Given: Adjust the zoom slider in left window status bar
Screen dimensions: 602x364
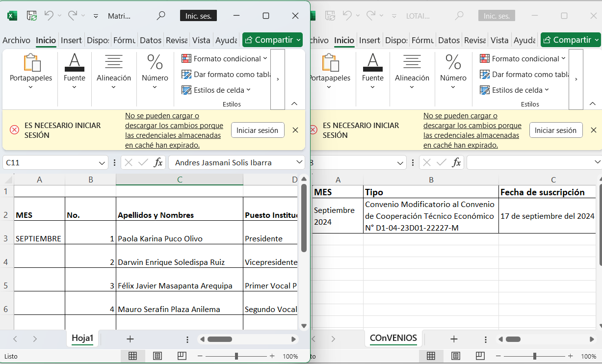Looking at the screenshot, I should [236, 356].
